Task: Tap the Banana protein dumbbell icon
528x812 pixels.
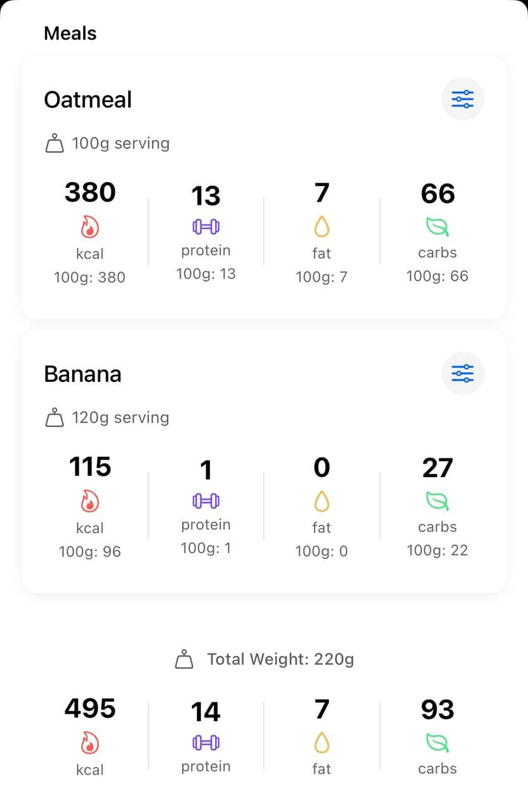Action: 206,501
